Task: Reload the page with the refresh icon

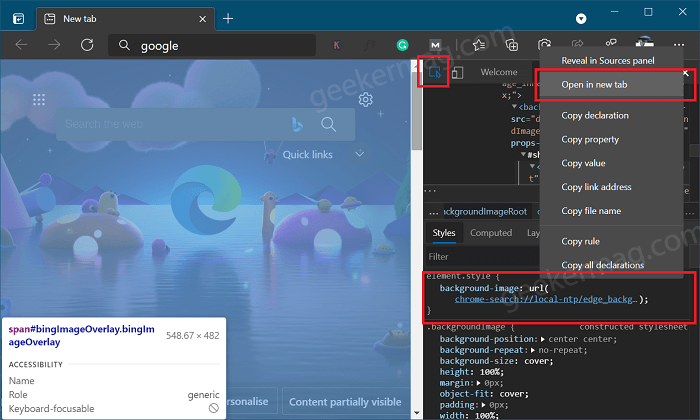Action: pos(87,45)
